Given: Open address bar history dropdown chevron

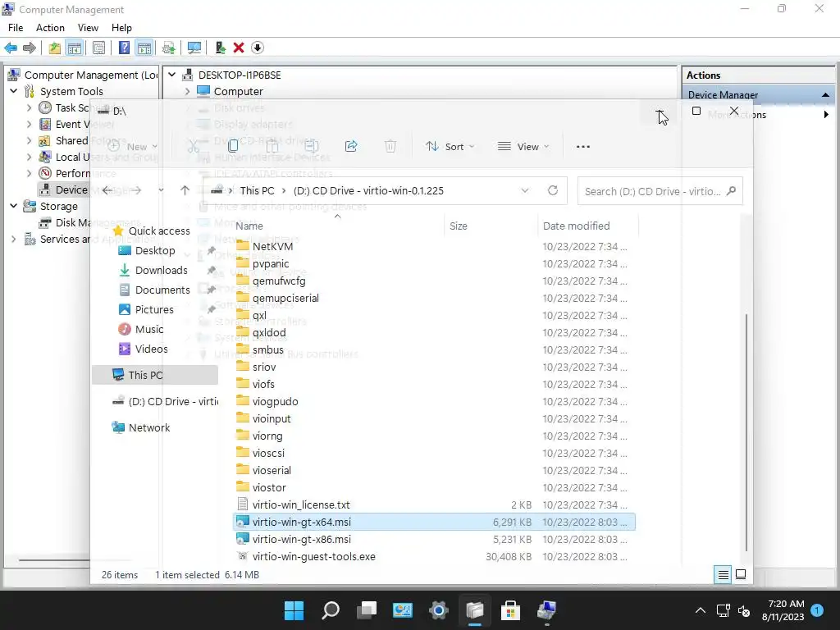Looking at the screenshot, I should tap(525, 190).
